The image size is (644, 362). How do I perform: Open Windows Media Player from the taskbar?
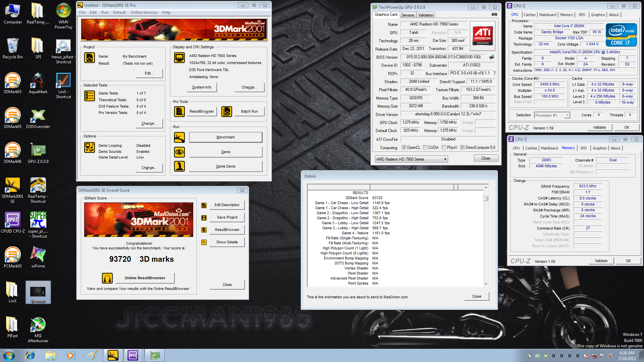click(x=71, y=355)
